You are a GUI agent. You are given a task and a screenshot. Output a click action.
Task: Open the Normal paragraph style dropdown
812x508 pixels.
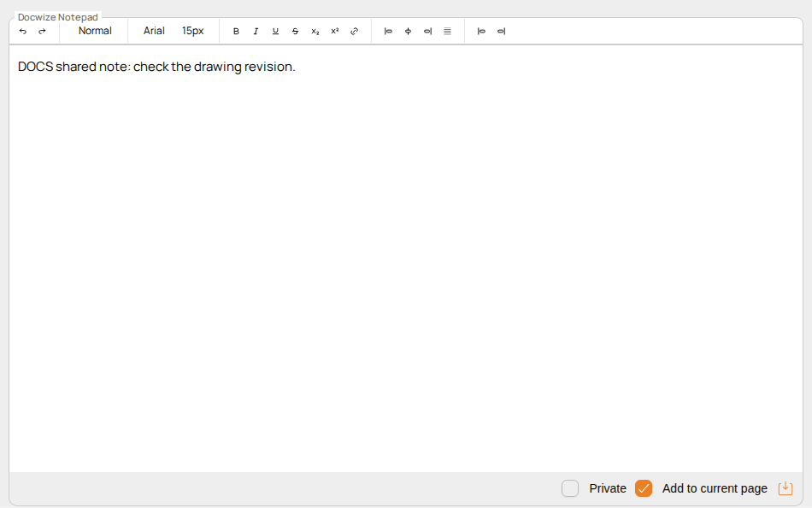(95, 31)
